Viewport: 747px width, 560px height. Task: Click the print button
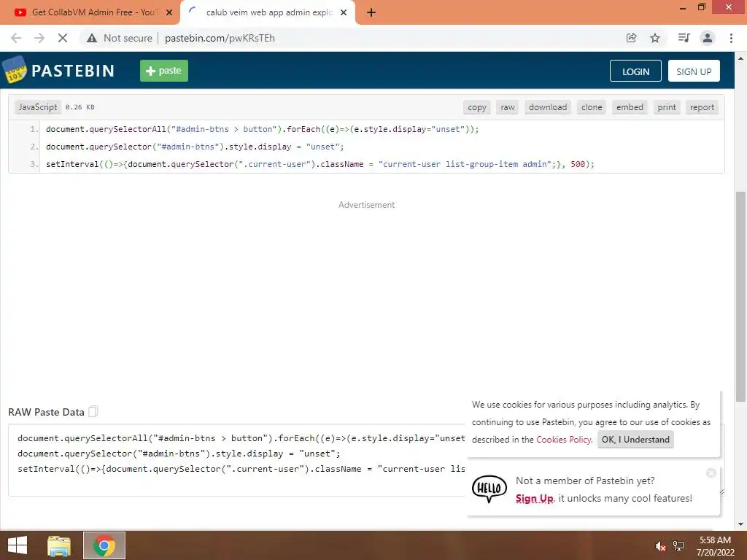tap(667, 107)
